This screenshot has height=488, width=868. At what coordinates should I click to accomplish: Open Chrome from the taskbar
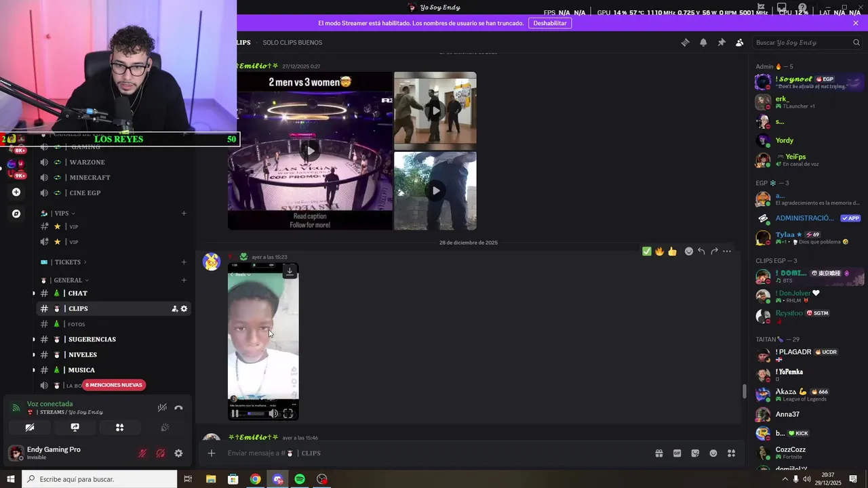pos(255,479)
